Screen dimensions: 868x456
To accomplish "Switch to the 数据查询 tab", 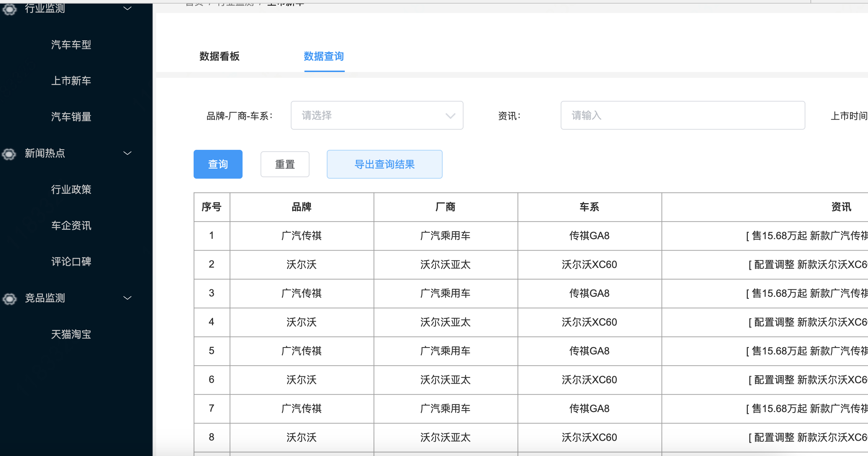I will coord(324,56).
